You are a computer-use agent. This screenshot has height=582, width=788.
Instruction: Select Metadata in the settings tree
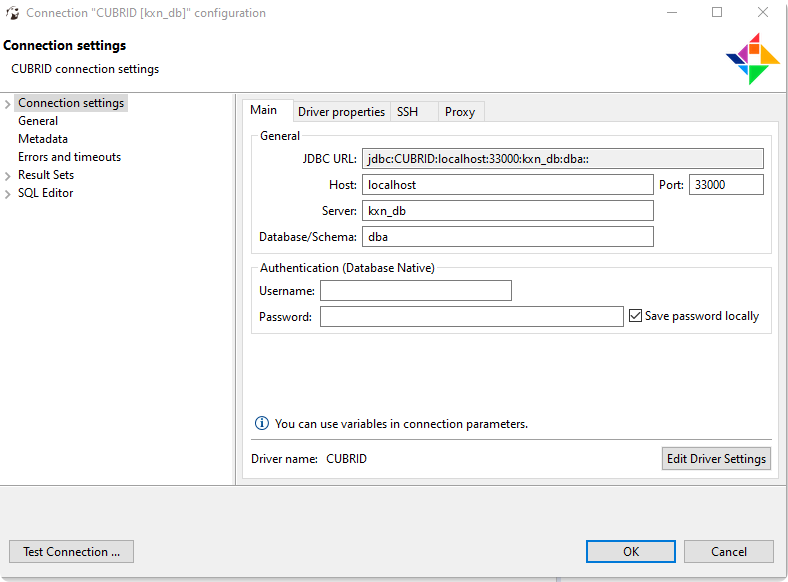pos(43,139)
